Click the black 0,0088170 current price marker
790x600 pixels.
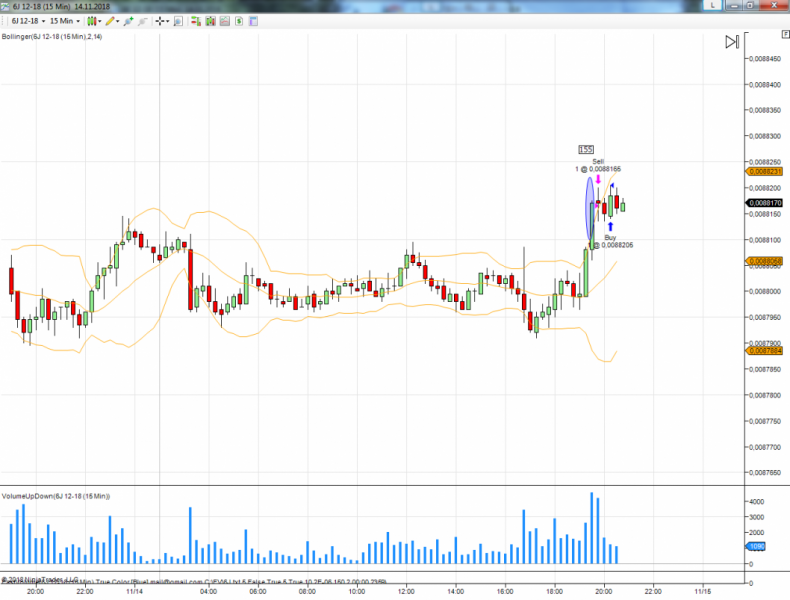point(764,203)
